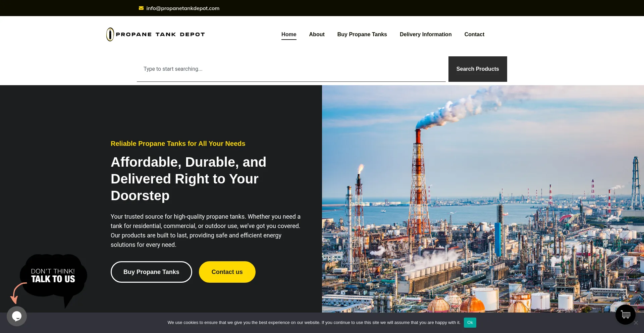This screenshot has width=644, height=333.
Task: Open Delivery Information menu item
Action: [426, 34]
